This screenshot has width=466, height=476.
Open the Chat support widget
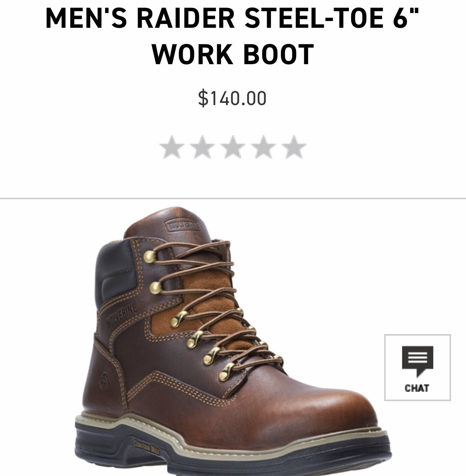[x=417, y=368]
